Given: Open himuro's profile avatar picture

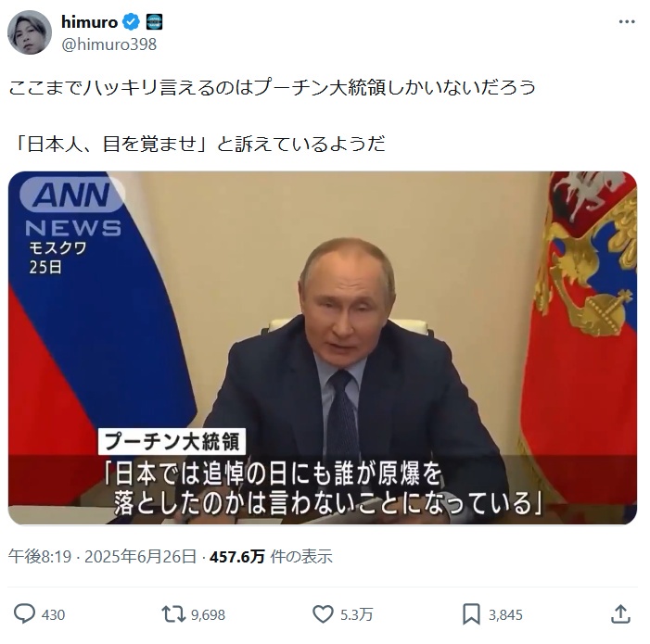Looking at the screenshot, I should coord(30,32).
